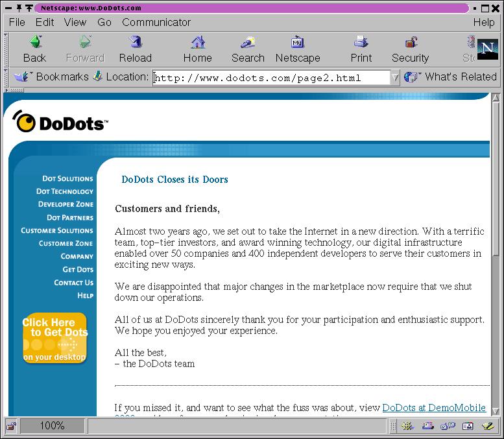This screenshot has width=504, height=439.
Task: Click the 100% status progress box
Action: [x=52, y=426]
